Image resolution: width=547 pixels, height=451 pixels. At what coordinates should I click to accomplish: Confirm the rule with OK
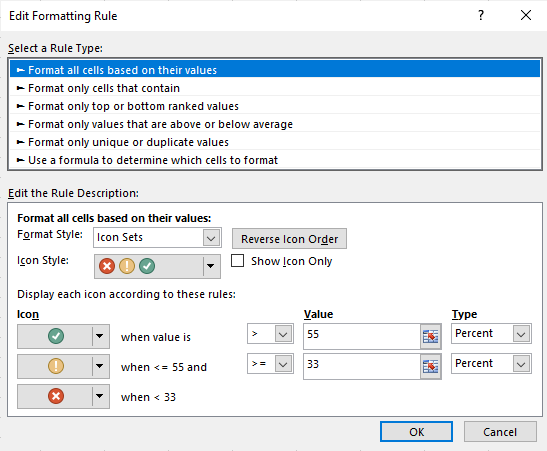click(417, 432)
